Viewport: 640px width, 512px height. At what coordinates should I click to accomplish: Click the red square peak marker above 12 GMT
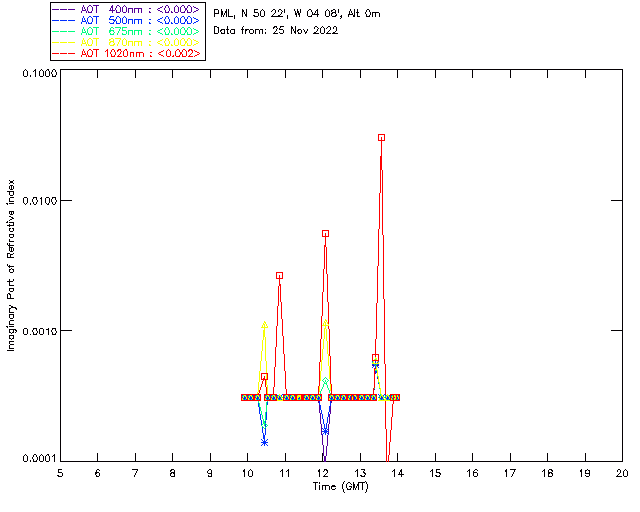click(x=325, y=234)
